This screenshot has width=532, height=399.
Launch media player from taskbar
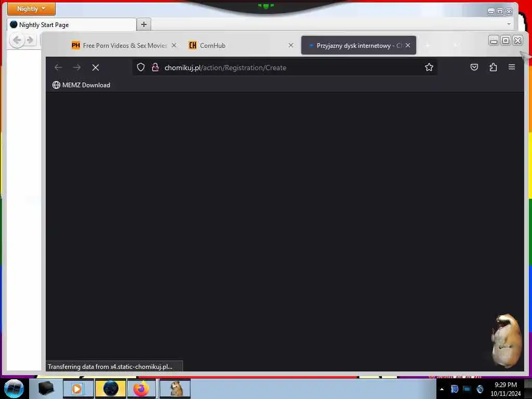[x=78, y=389]
